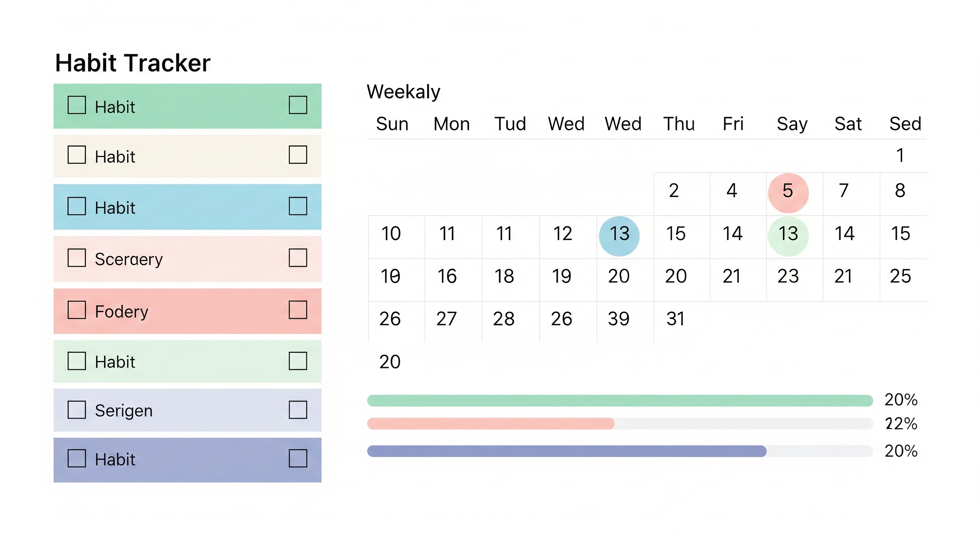Check the left box on Scerαery row
The height and width of the screenshot is (535, 980).
(x=77, y=258)
